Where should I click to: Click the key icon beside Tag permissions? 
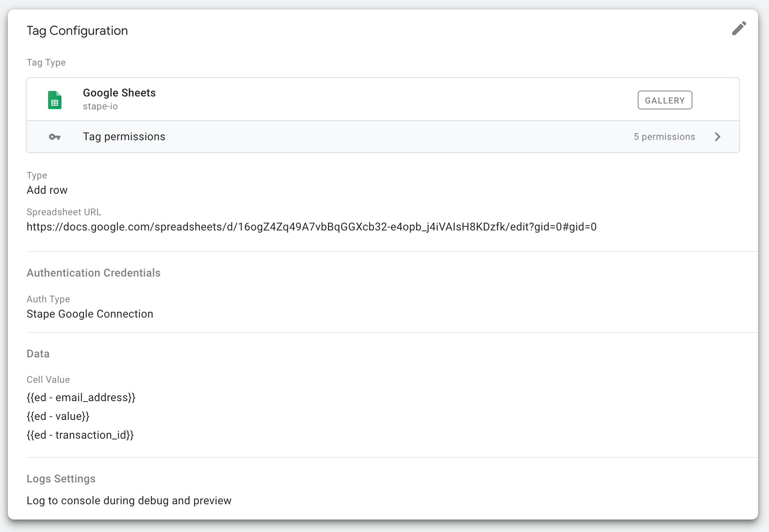coord(55,137)
